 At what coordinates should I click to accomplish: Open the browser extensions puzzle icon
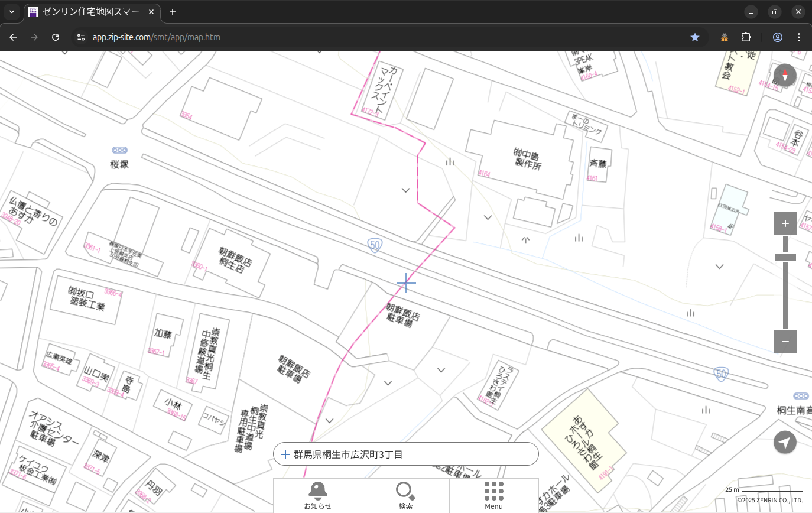746,37
